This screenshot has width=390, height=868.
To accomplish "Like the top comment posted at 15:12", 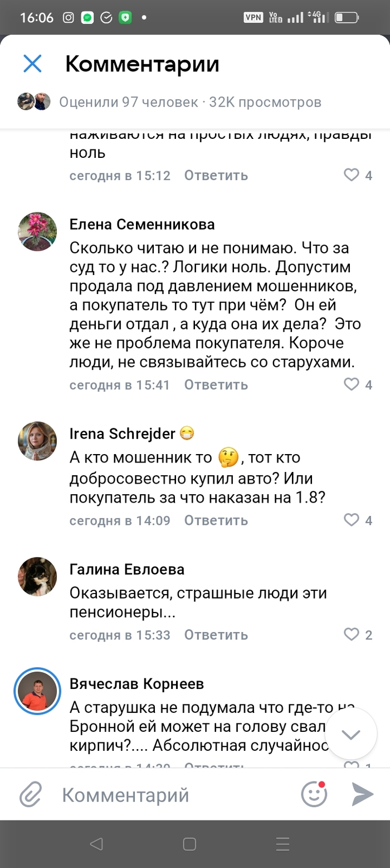I will tap(352, 175).
